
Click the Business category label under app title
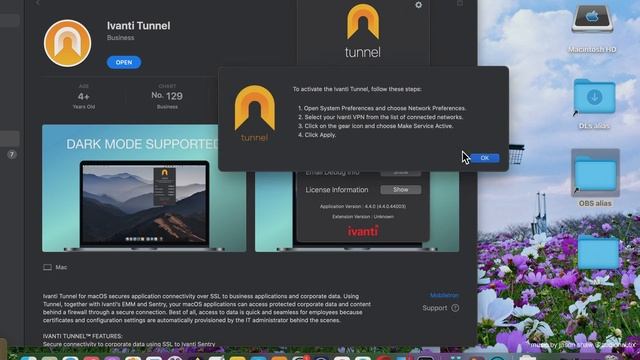tap(120, 38)
